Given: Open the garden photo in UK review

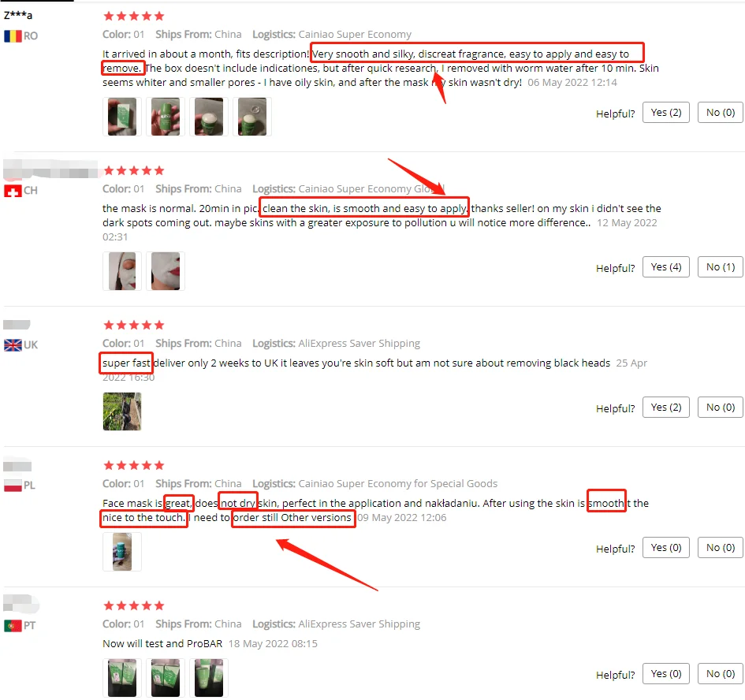Looking at the screenshot, I should (x=122, y=411).
